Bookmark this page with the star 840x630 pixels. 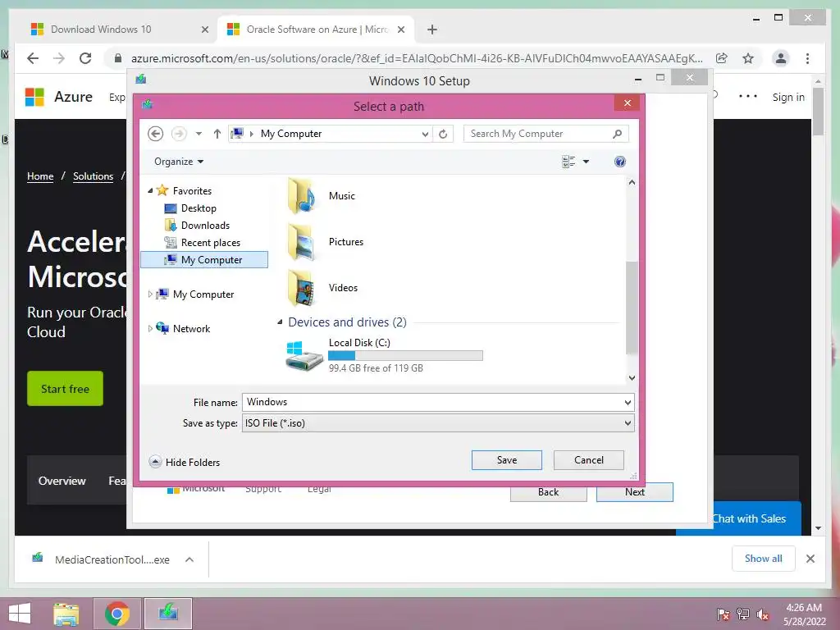[748, 58]
